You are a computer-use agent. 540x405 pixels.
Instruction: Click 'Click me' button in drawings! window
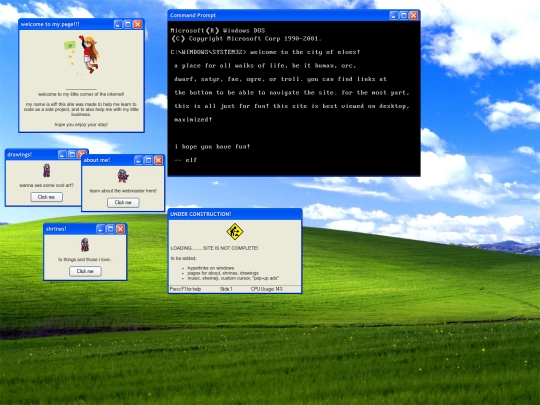pyautogui.click(x=46, y=197)
